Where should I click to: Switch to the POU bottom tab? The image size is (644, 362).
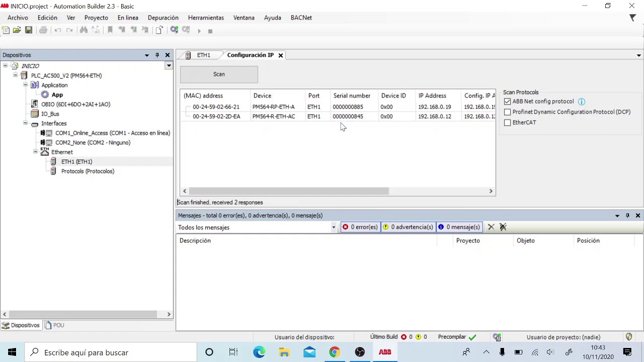point(54,325)
